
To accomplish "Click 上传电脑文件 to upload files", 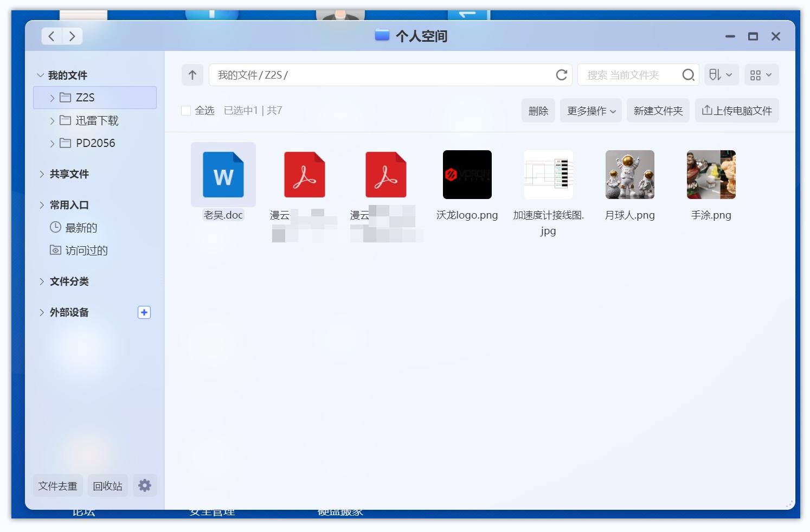I will (x=737, y=110).
